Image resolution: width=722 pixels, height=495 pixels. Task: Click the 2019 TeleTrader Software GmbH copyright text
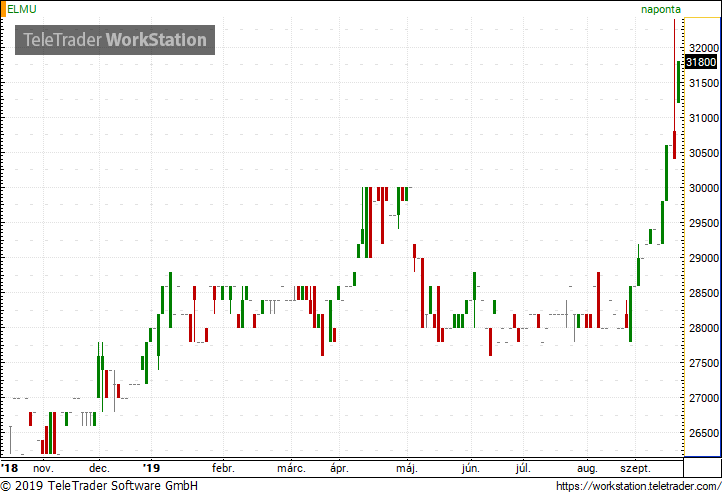tap(99, 486)
